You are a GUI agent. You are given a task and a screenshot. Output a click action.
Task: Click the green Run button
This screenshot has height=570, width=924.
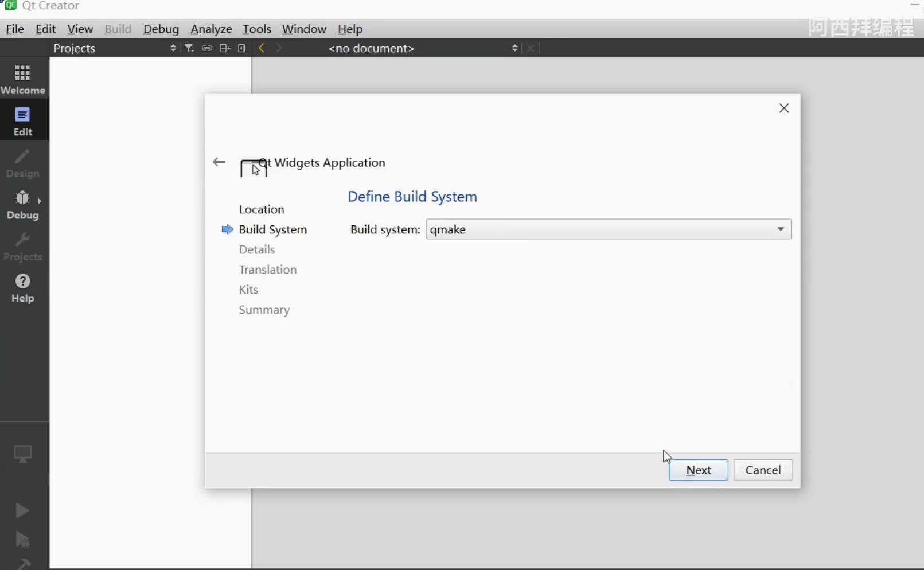click(22, 510)
